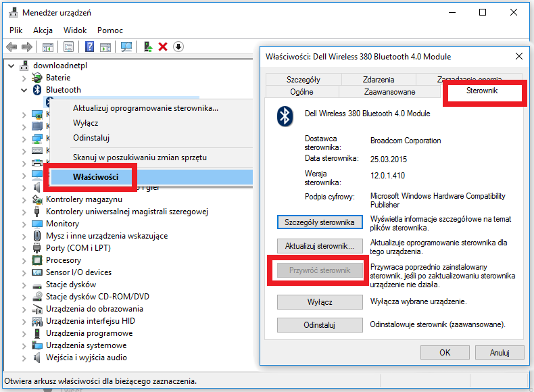
Task: Click the driver version 12.0.1.410 text
Action: pos(387,176)
